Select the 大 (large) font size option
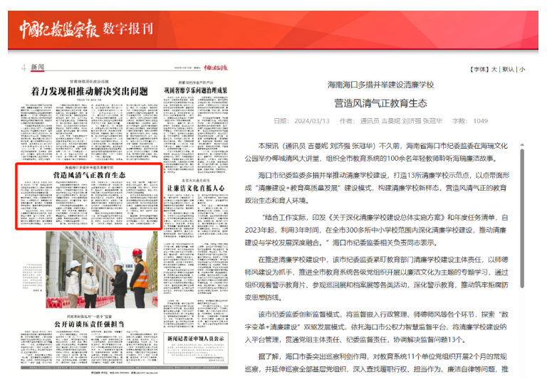 (494, 69)
